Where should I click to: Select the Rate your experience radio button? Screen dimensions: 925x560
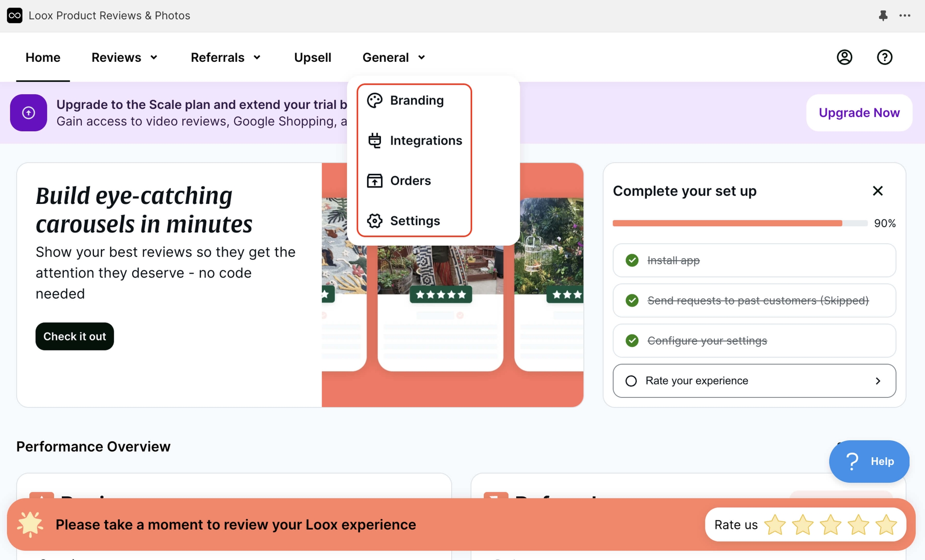(x=632, y=381)
